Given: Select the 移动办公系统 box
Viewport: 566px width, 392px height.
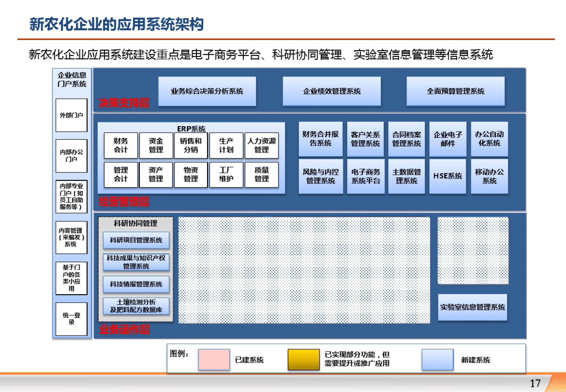Looking at the screenshot, I should point(489,176).
